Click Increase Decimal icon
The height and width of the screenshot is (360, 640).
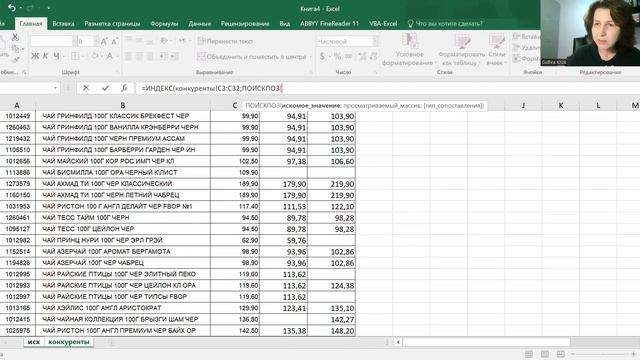tap(362, 56)
